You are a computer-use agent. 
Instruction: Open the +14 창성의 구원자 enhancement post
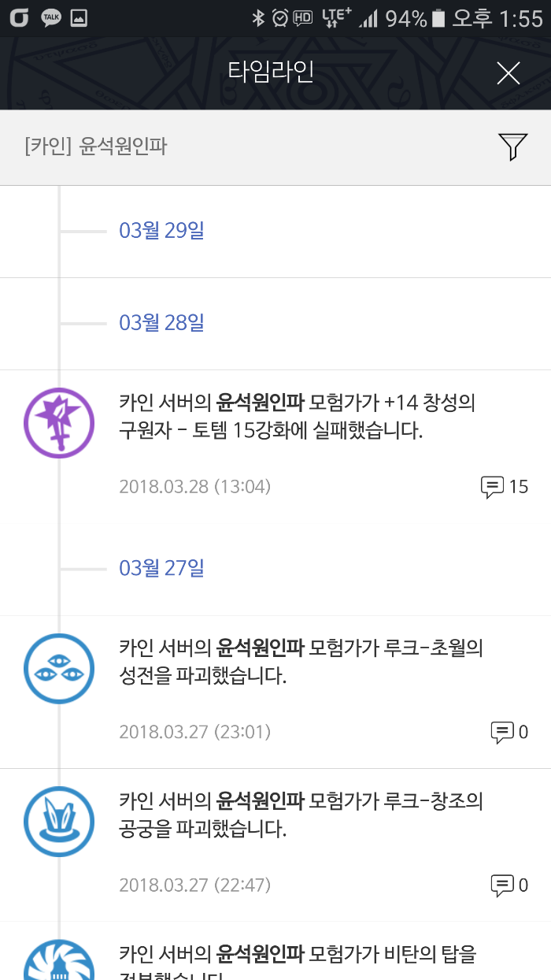pos(298,418)
